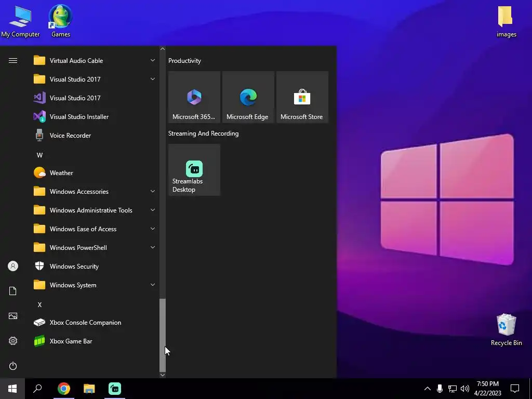Click the X letter group header
The width and height of the screenshot is (532, 399).
pos(39,304)
